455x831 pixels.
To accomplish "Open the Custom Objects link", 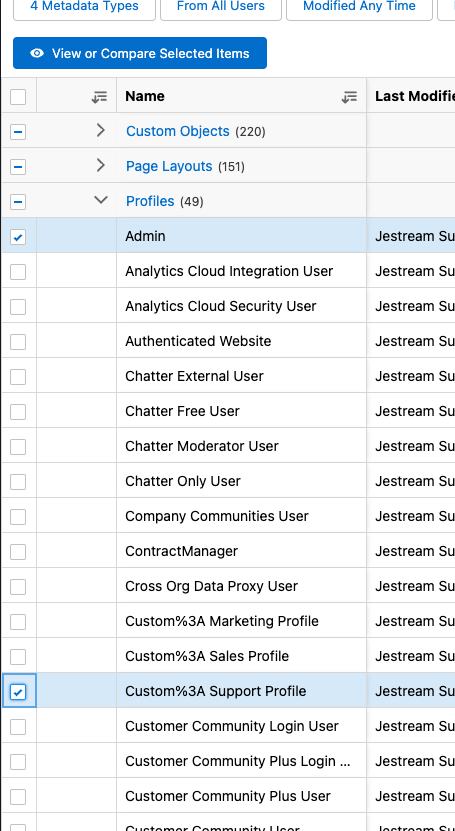I will click(x=177, y=131).
